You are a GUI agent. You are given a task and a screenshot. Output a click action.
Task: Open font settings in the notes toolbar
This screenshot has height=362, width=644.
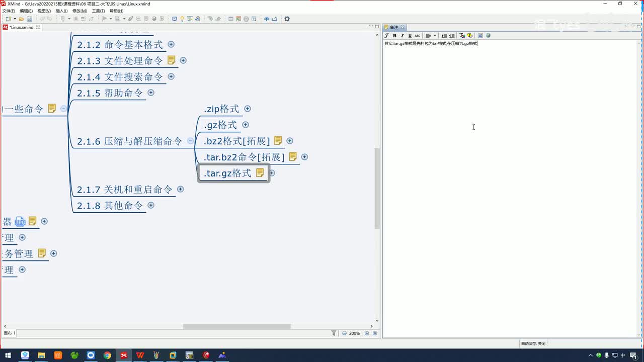coord(386,36)
